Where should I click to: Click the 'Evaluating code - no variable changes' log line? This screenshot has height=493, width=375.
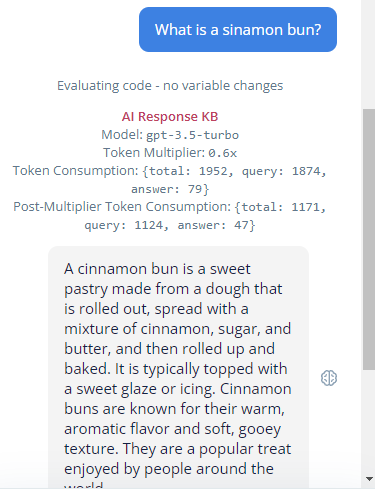click(x=170, y=86)
